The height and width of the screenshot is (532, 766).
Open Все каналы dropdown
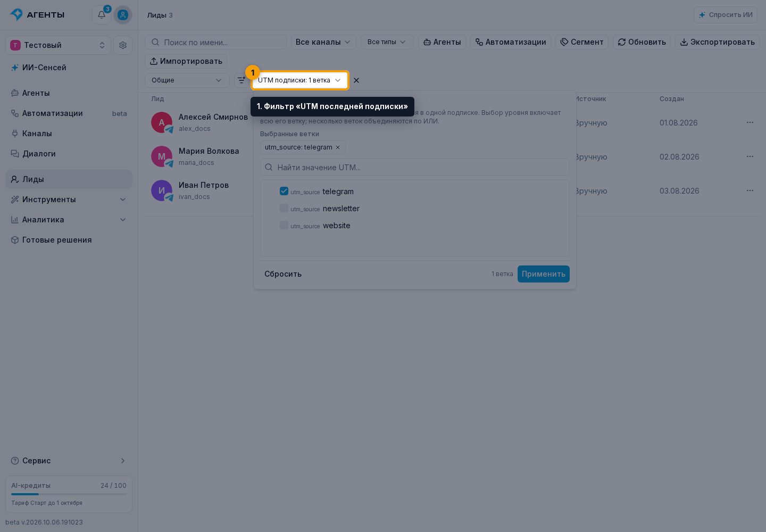323,42
